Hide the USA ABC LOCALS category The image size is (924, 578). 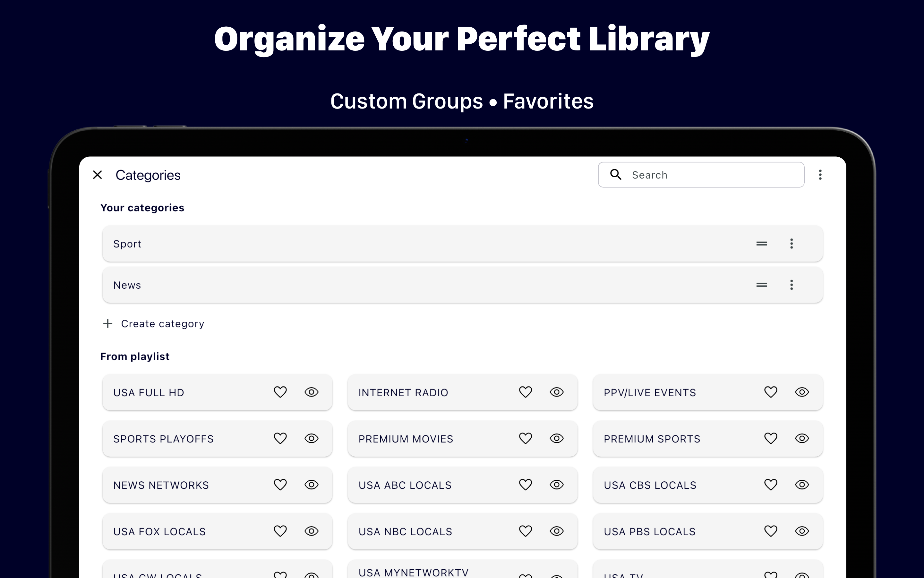(557, 485)
